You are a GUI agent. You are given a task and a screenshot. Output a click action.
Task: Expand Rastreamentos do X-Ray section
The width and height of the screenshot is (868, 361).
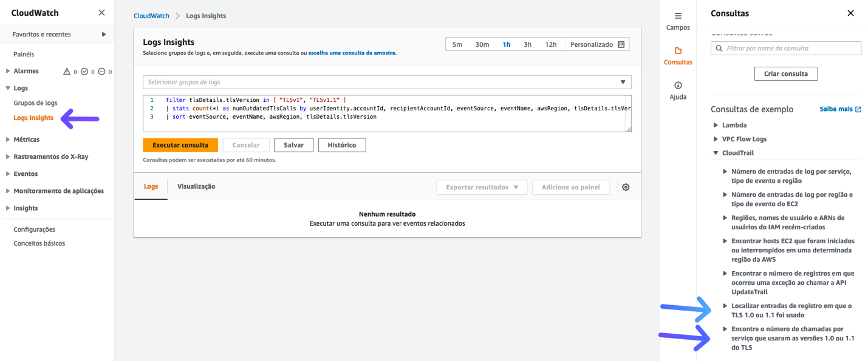[x=8, y=157]
